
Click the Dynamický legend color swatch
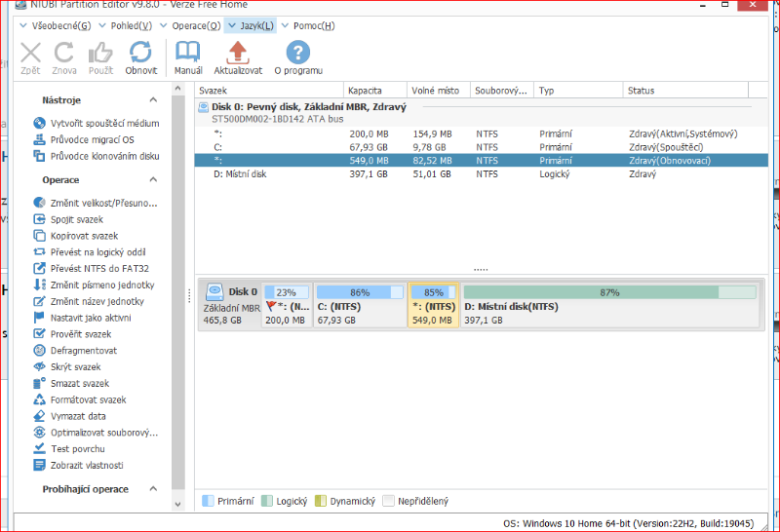pos(321,501)
